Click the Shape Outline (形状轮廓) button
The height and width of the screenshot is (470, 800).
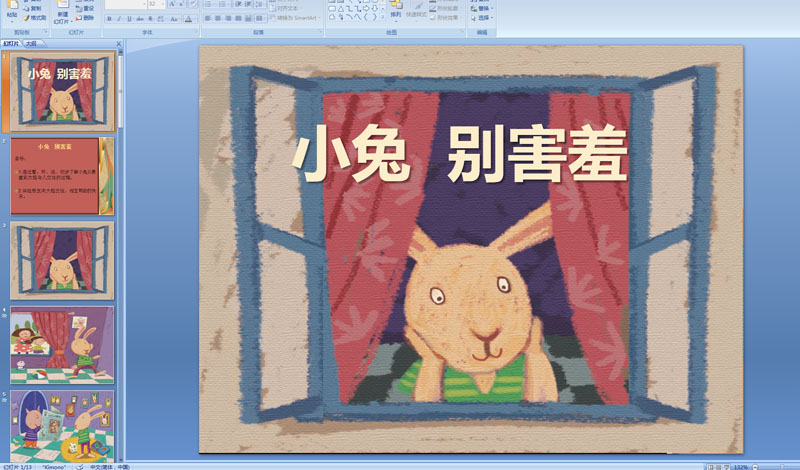tap(444, 9)
